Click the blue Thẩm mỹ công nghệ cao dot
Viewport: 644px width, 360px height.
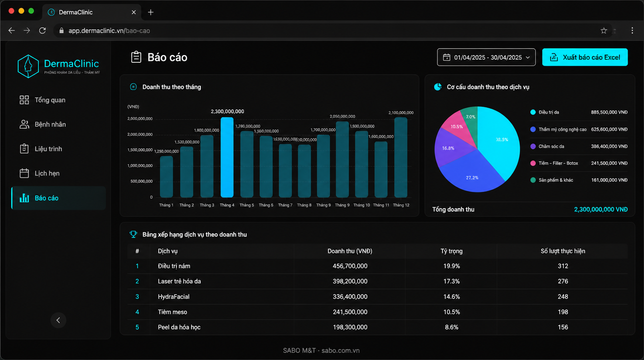pos(533,129)
